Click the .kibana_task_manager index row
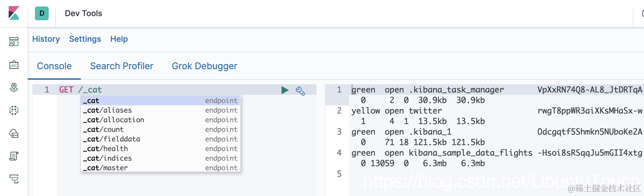Screen dimensions: 644x196 (x=497, y=90)
